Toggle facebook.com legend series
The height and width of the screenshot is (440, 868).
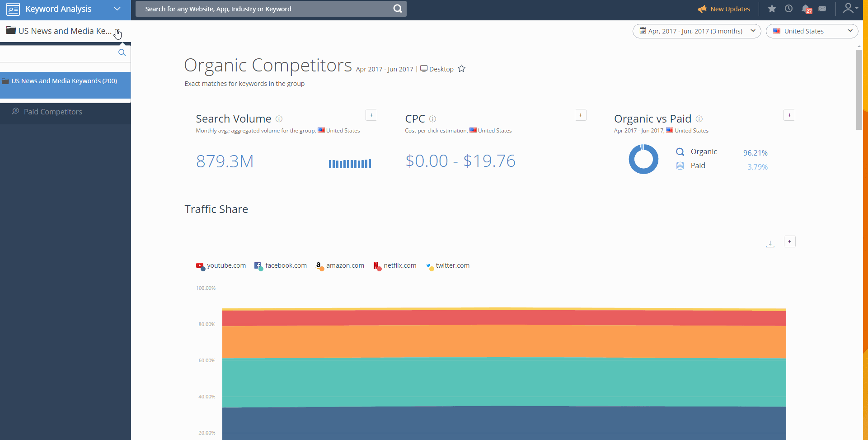coord(281,266)
